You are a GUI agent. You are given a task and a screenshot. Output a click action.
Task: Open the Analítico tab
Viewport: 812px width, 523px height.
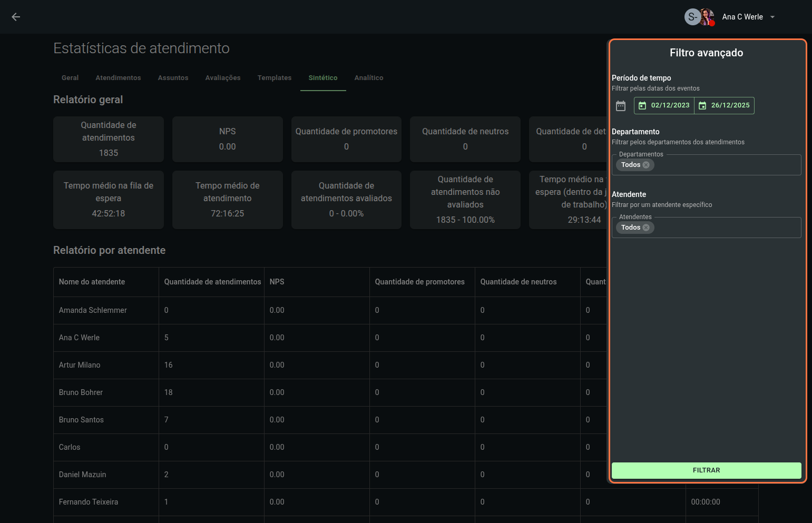(x=368, y=78)
